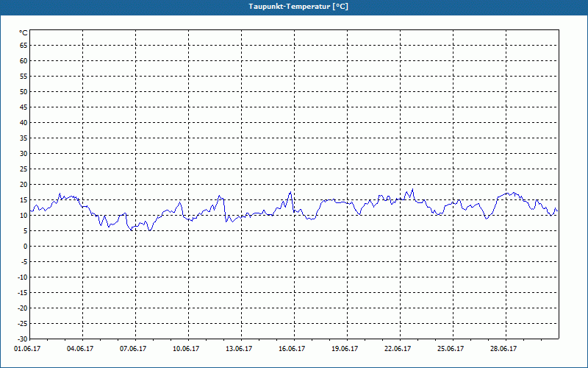This screenshot has width=588, height=368.
Task: Click the 07.06.17 date label
Action: coord(133,349)
